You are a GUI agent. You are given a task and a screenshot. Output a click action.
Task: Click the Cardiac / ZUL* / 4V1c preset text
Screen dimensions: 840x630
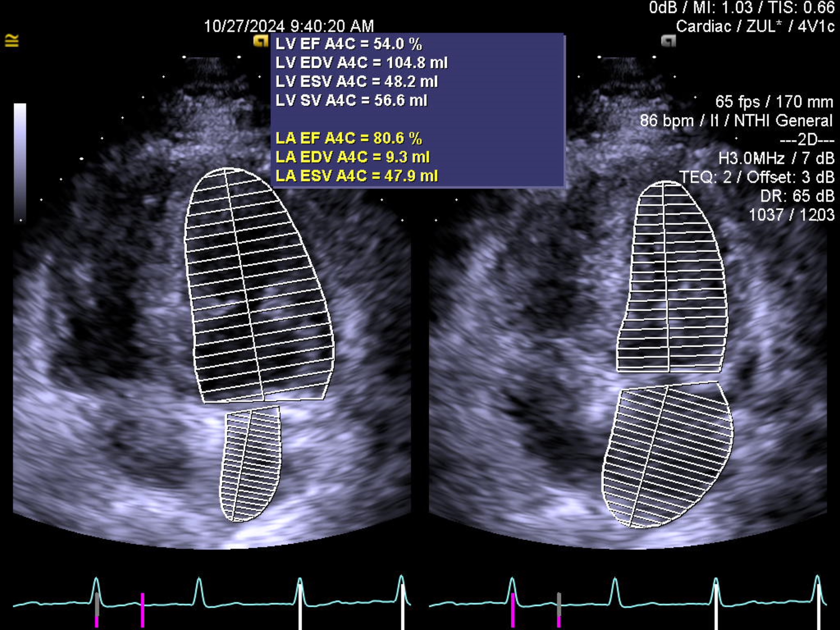[754, 26]
